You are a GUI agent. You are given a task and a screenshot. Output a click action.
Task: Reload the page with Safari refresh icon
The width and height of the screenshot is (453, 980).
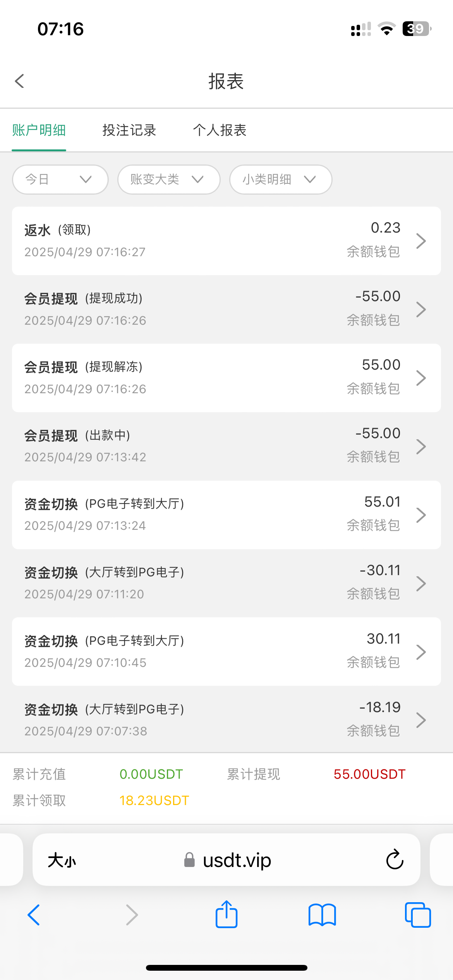(395, 860)
